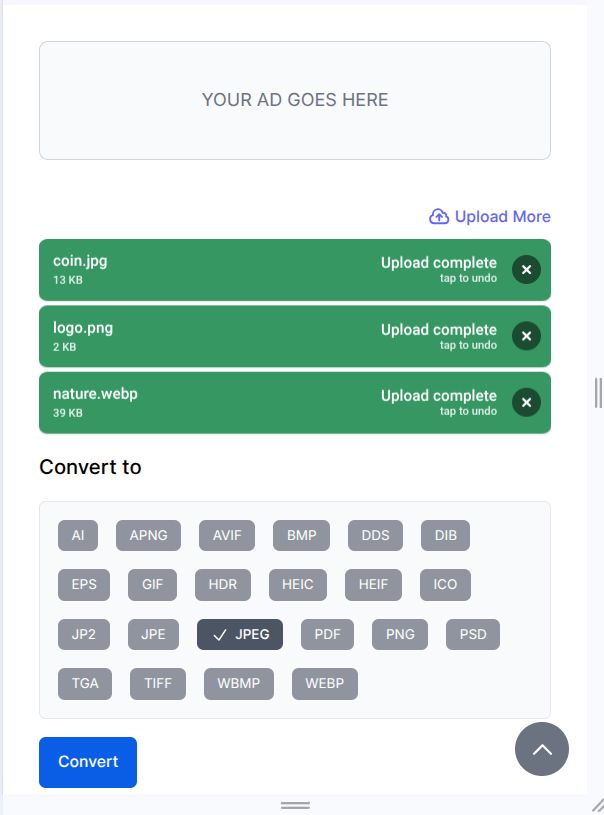Click the checkmark on the JPEG format
Viewport: 604px width, 815px height.
point(220,635)
